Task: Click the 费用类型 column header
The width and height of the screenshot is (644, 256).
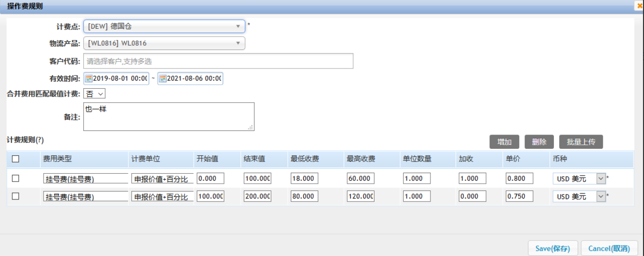Action: tap(57, 159)
